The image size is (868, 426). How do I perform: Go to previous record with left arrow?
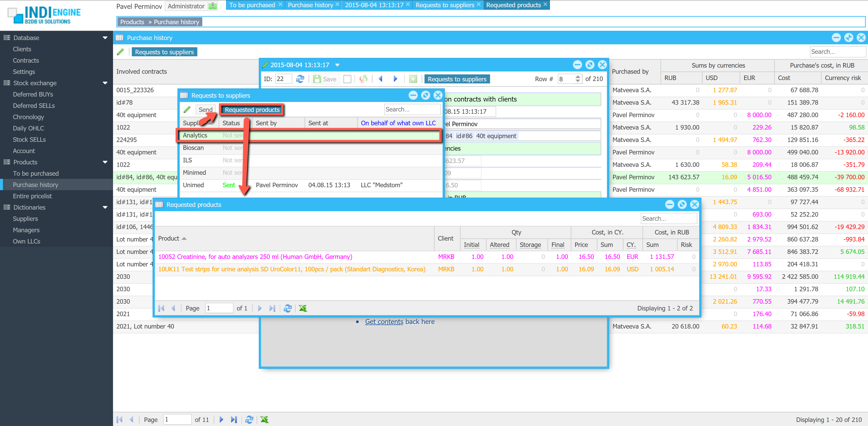(380, 79)
